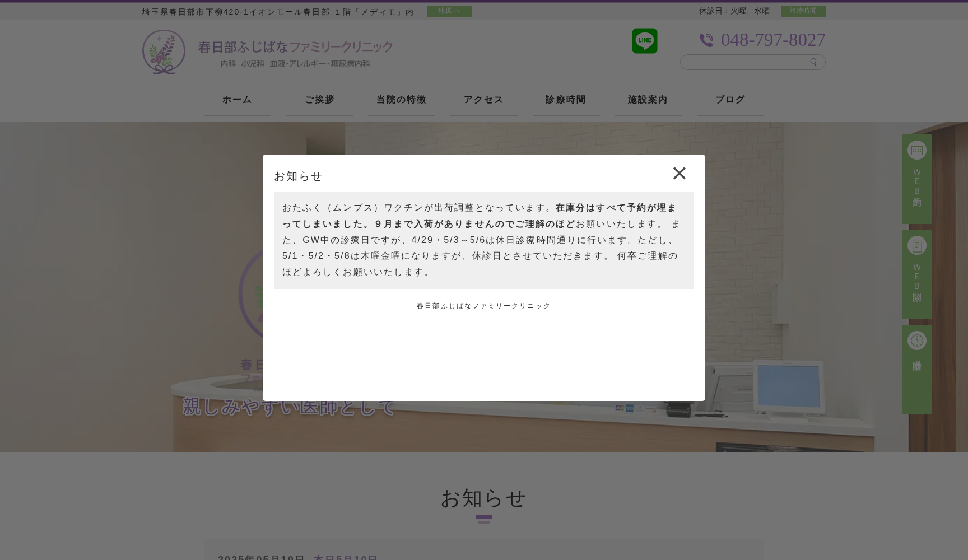Click inside the search input field
The height and width of the screenshot is (560, 968).
coord(745,62)
